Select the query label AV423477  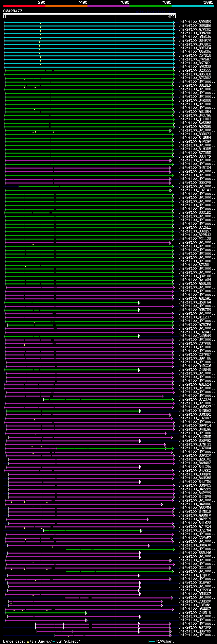[13, 11]
